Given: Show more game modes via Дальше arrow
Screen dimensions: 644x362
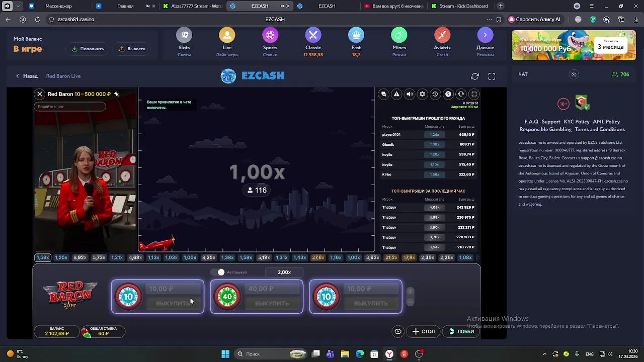Looking at the screenshot, I should click(x=485, y=35).
